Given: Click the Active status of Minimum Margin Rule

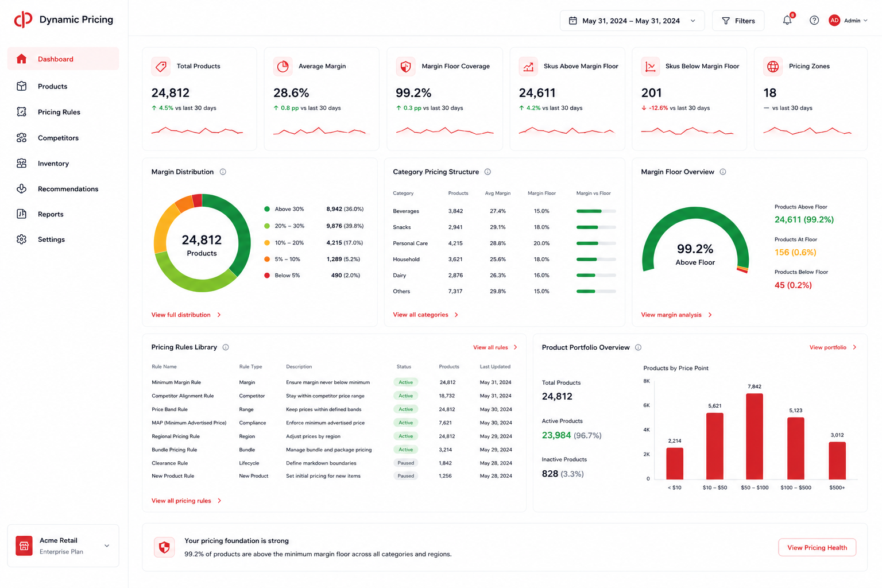Looking at the screenshot, I should [406, 382].
